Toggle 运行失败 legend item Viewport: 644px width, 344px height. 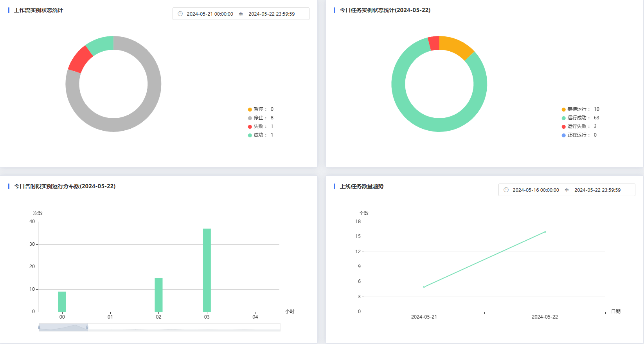click(579, 126)
